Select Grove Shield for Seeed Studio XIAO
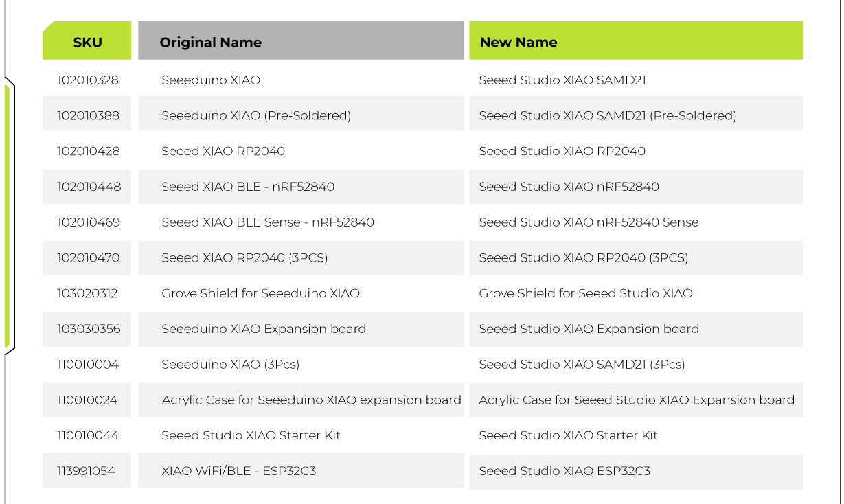Screen dimensions: 844x504 [586, 294]
